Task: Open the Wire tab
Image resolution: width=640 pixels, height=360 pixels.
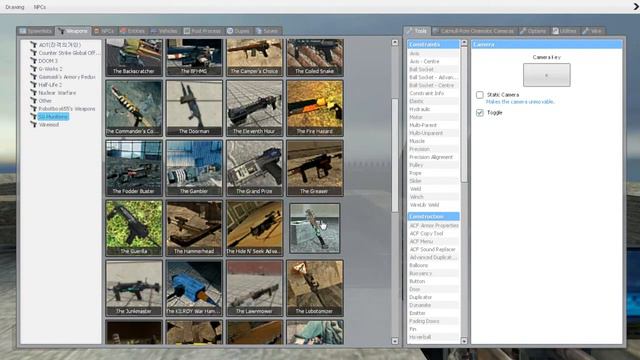Action: pyautogui.click(x=593, y=31)
